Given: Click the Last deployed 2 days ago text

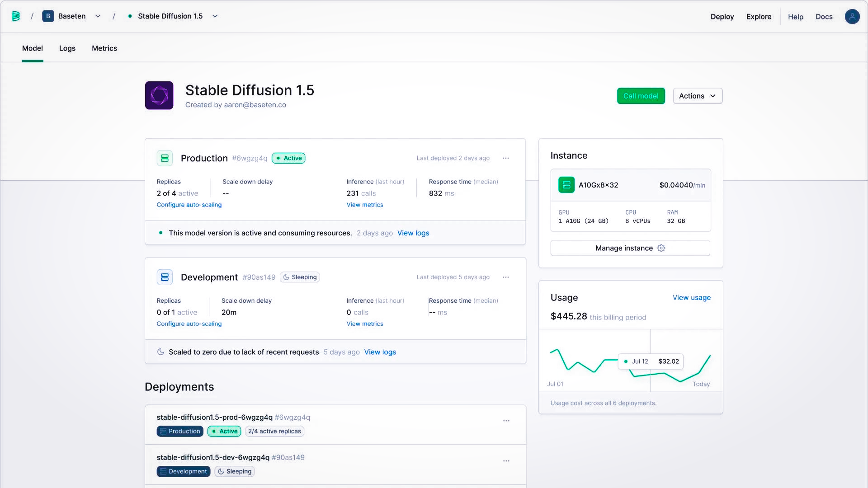Looking at the screenshot, I should [x=453, y=158].
